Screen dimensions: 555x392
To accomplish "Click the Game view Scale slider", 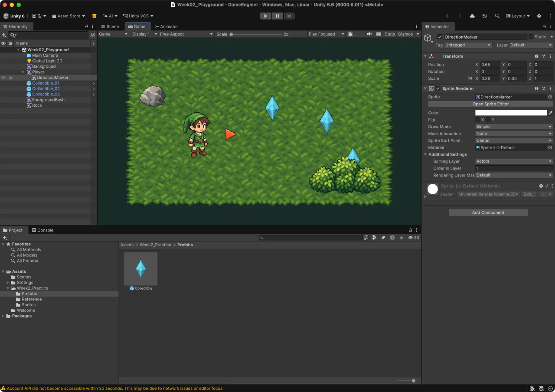I will click(256, 34).
